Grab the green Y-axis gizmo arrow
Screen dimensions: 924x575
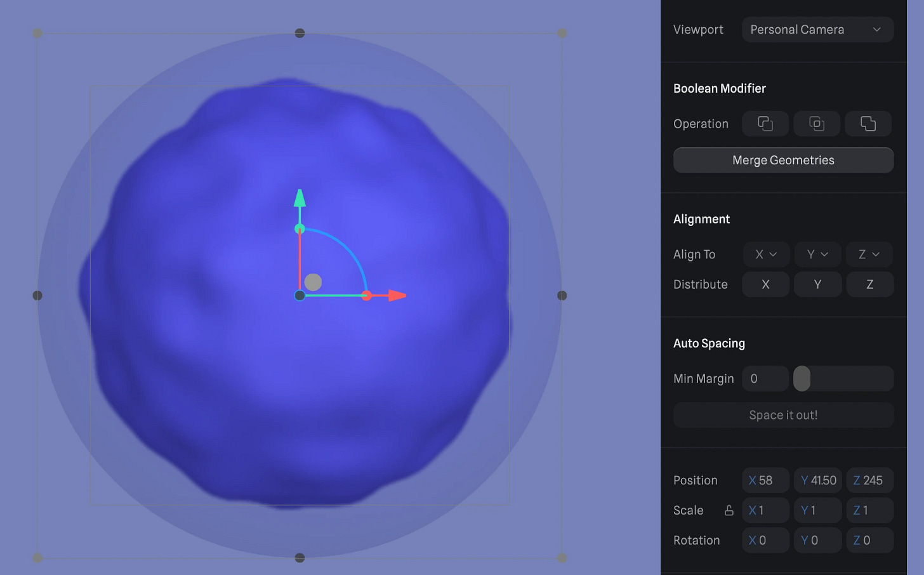(x=300, y=198)
